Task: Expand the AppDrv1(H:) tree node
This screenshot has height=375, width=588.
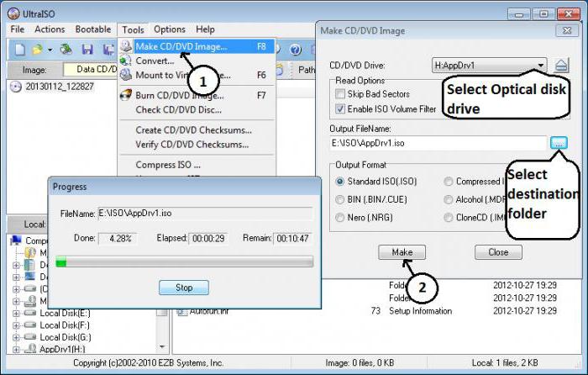Action: click(x=16, y=349)
